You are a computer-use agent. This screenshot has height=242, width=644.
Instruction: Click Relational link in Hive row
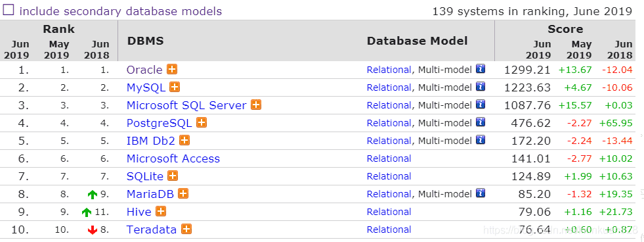pyautogui.click(x=389, y=212)
